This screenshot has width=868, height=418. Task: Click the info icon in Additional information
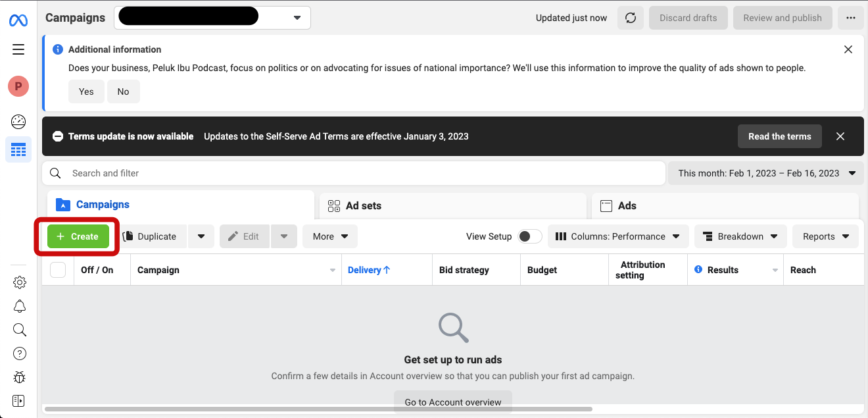(x=58, y=49)
